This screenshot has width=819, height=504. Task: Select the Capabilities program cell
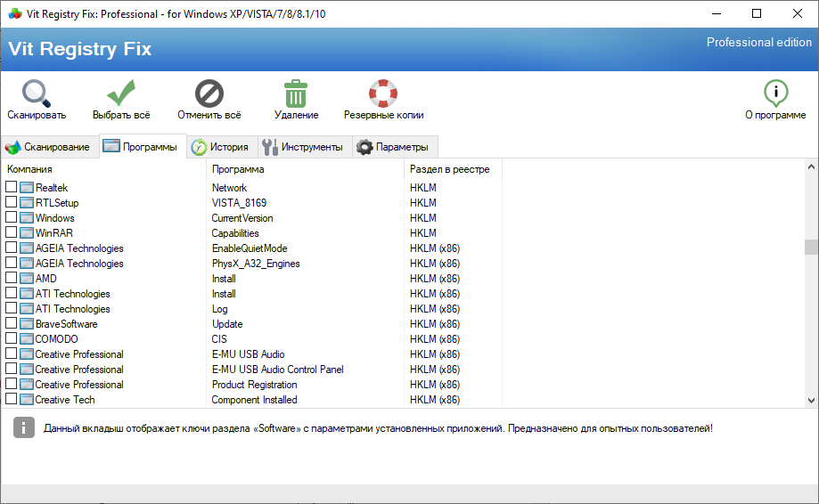pos(235,232)
